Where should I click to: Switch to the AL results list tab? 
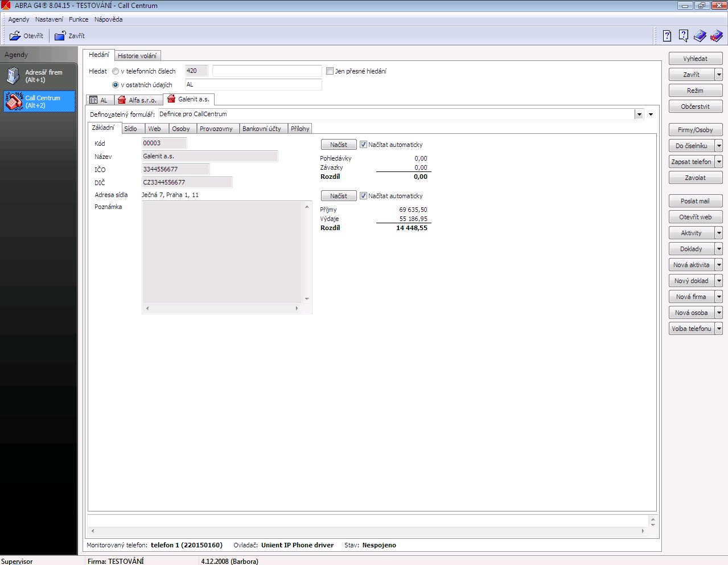pyautogui.click(x=98, y=100)
